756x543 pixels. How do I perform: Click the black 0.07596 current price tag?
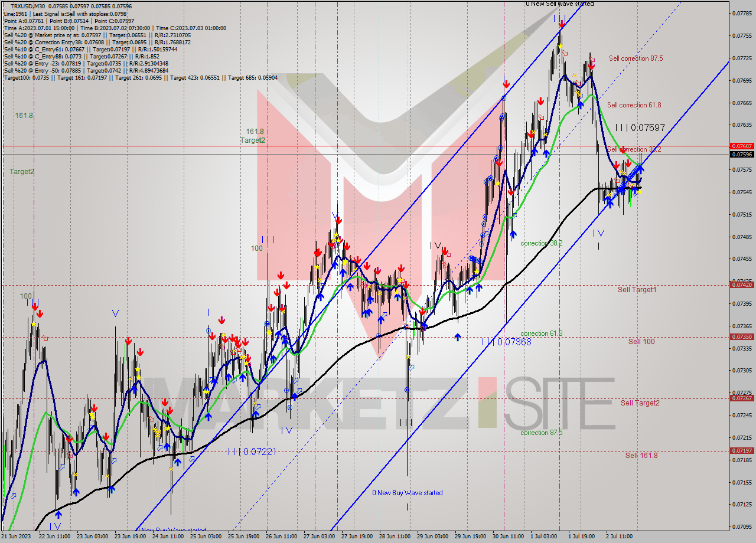[x=742, y=155]
